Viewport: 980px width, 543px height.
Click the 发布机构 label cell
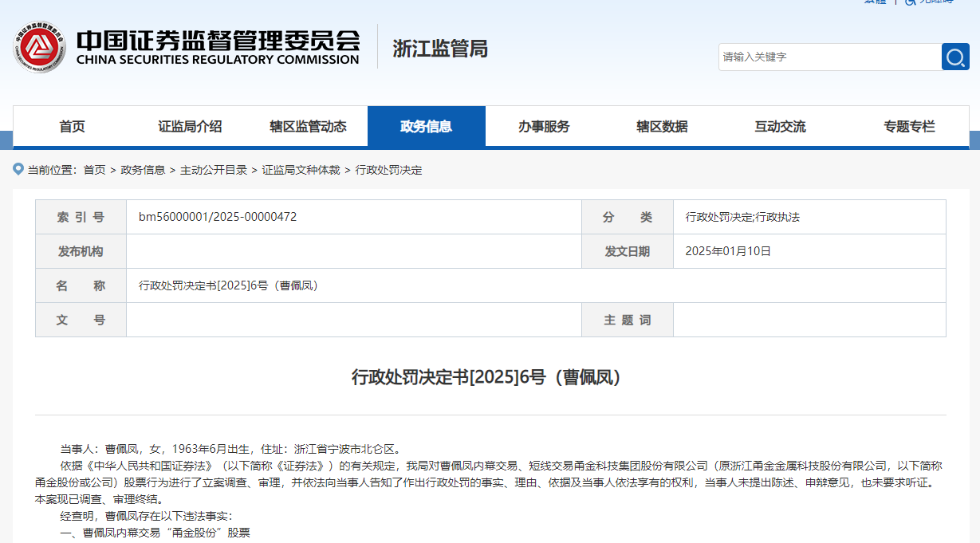coord(81,251)
